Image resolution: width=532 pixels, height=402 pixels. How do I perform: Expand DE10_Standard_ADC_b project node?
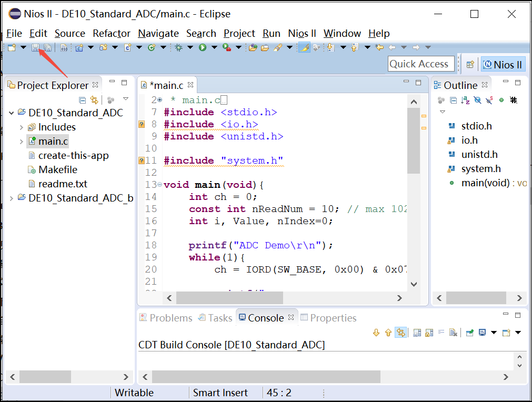12,198
